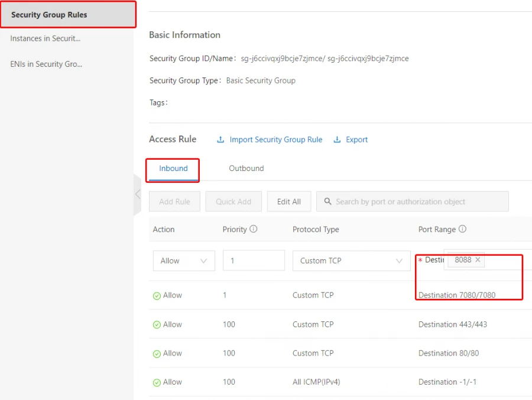532x400 pixels.
Task: Select Destination -1/-1 port range cell
Action: tap(447, 382)
